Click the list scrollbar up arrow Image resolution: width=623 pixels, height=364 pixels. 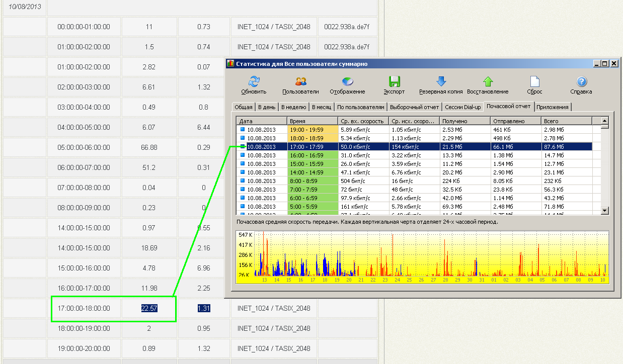605,121
